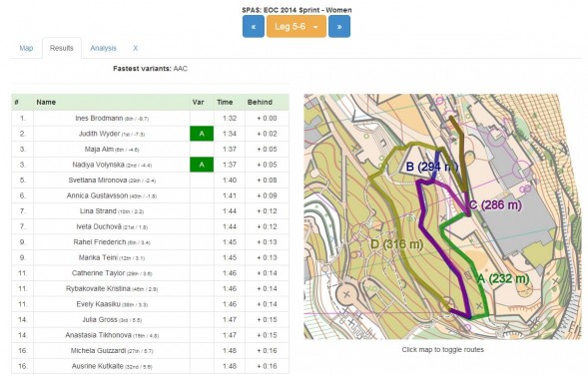Screen dimensions: 588x374
Task: Sort results by the Behind column header
Action: click(260, 102)
